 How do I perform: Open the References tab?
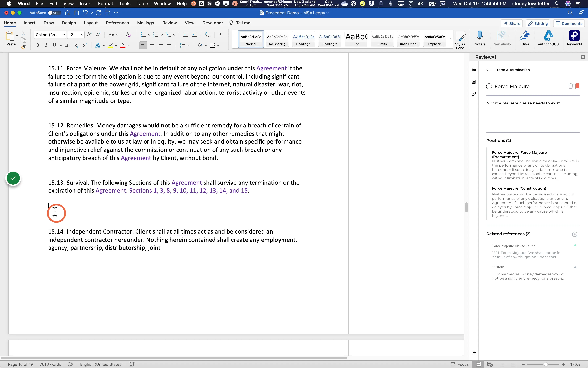point(117,23)
